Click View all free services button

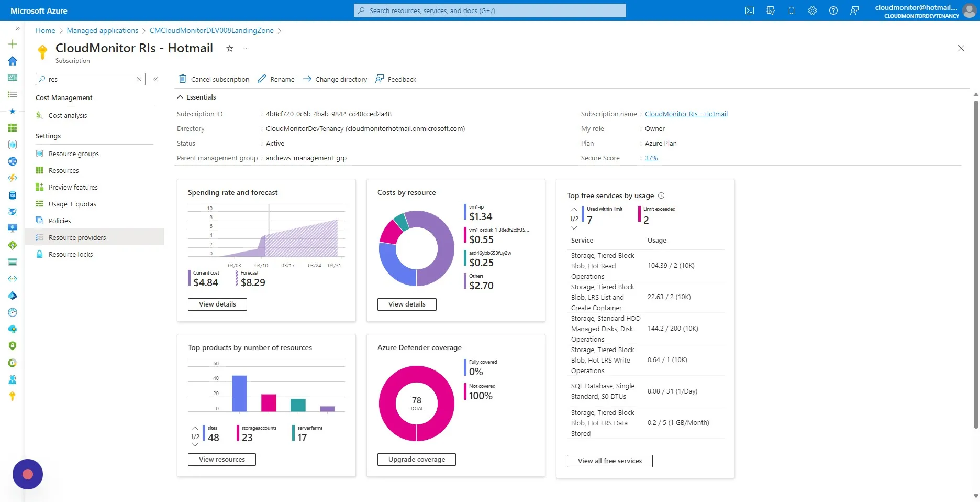610,461
